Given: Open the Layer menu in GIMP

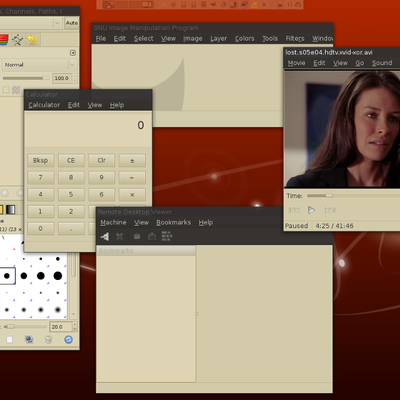Looking at the screenshot, I should 219,39.
